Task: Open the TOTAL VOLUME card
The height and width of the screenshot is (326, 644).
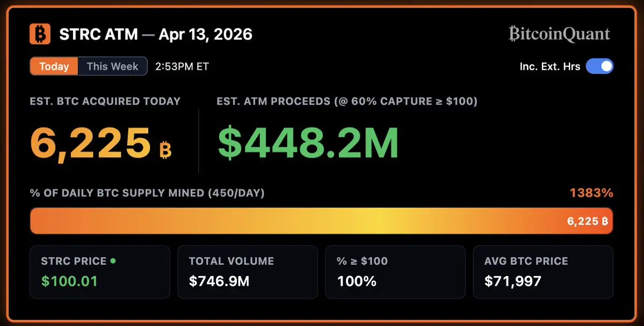Action: coord(248,272)
